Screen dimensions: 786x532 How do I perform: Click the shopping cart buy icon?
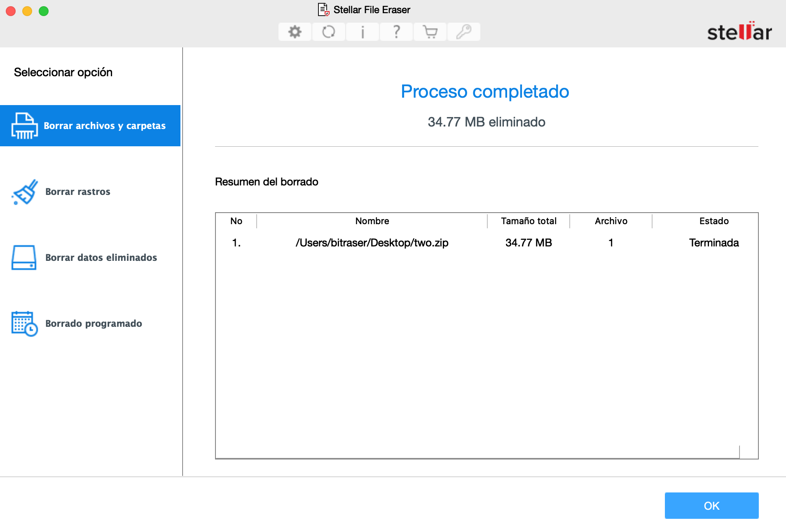[x=430, y=32]
